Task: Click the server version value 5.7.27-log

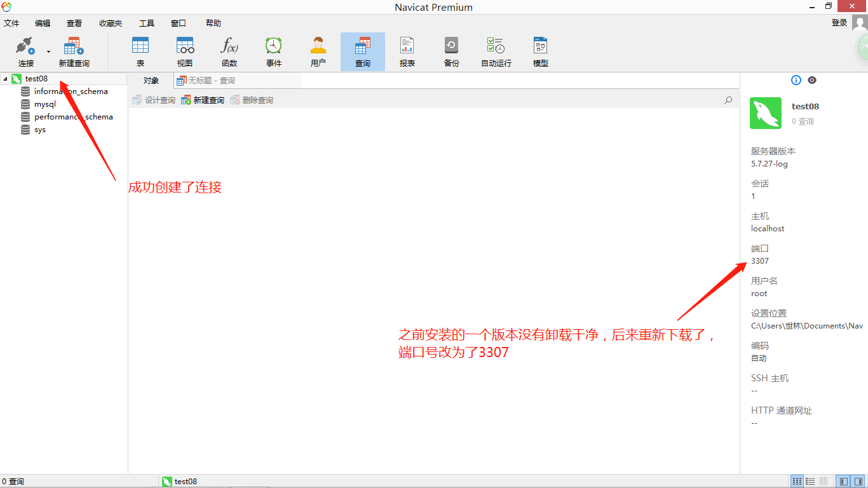Action: pyautogui.click(x=770, y=164)
